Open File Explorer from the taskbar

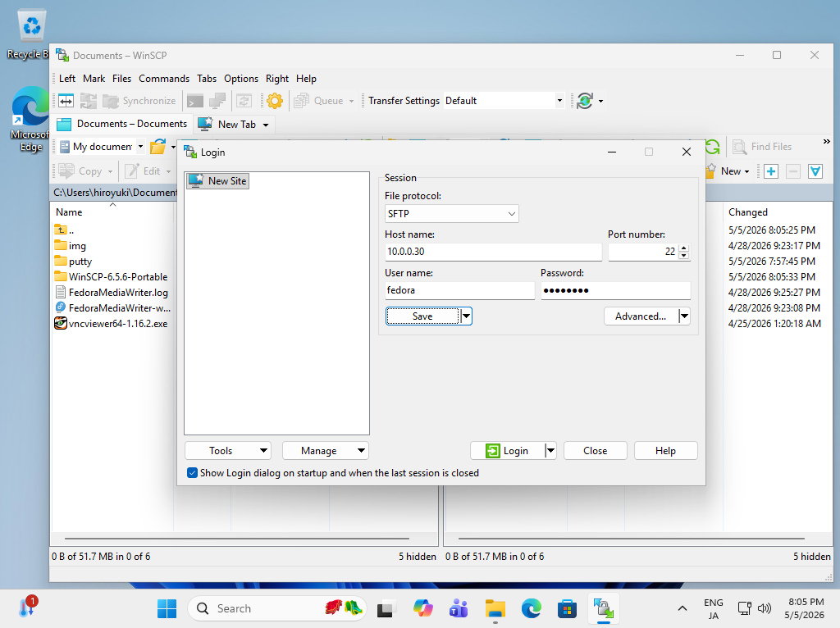pyautogui.click(x=495, y=608)
